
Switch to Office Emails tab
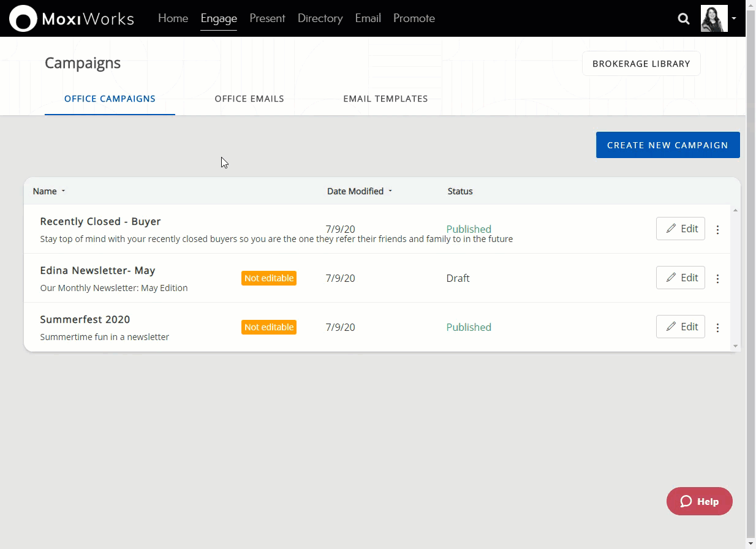point(249,99)
